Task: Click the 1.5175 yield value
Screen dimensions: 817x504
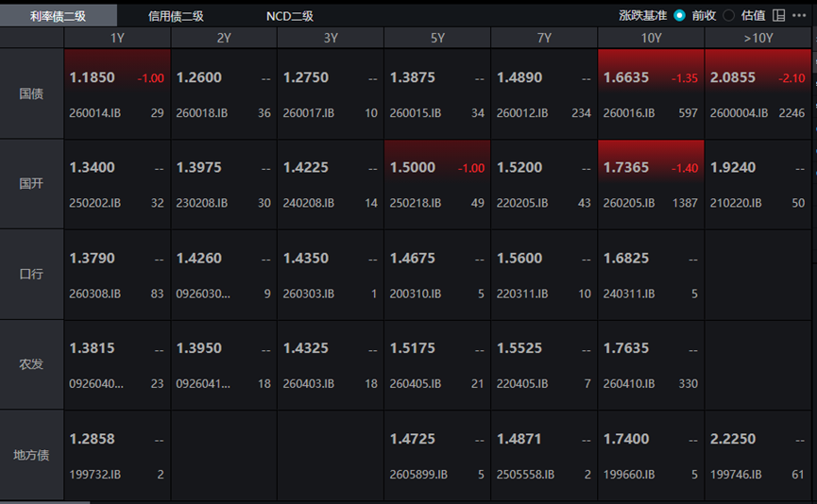Action: tap(413, 348)
